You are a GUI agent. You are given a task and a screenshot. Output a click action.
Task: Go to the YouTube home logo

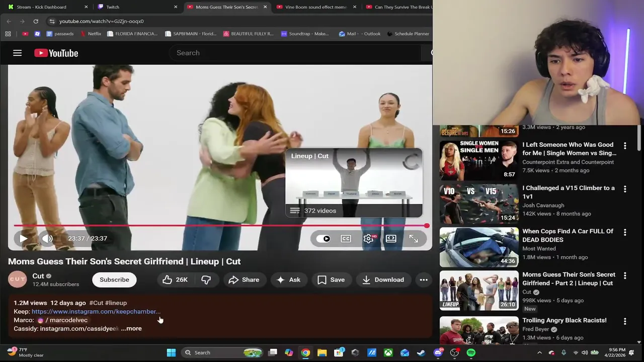click(56, 53)
